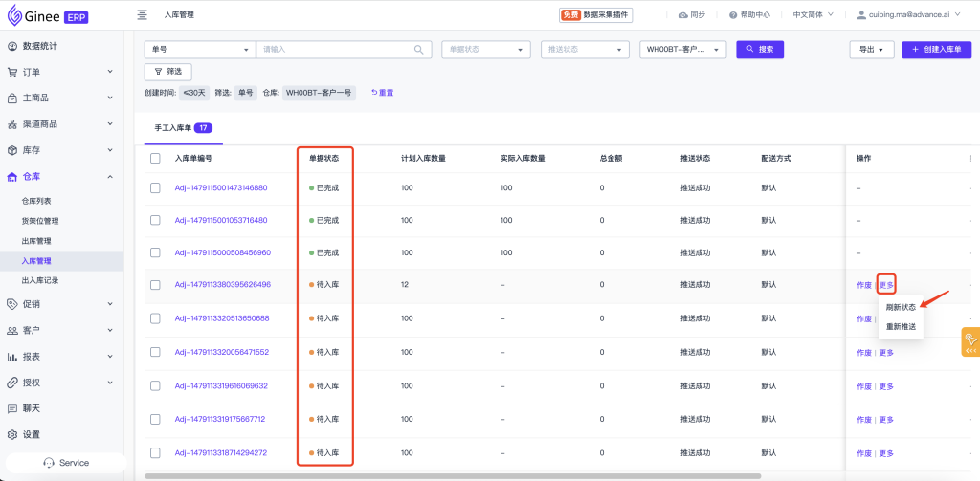
Task: Toggle the select-all checkbox in table header
Action: click(155, 158)
